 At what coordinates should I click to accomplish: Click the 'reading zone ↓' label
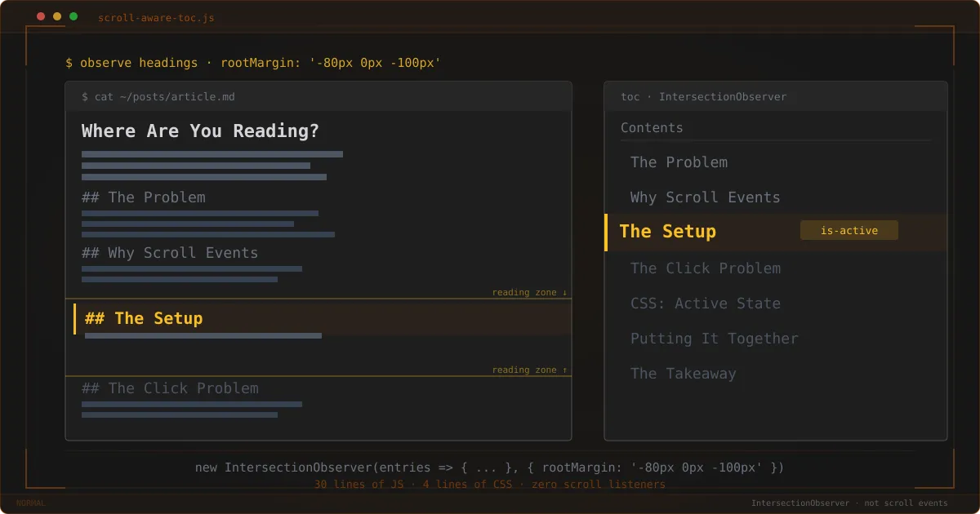click(529, 292)
